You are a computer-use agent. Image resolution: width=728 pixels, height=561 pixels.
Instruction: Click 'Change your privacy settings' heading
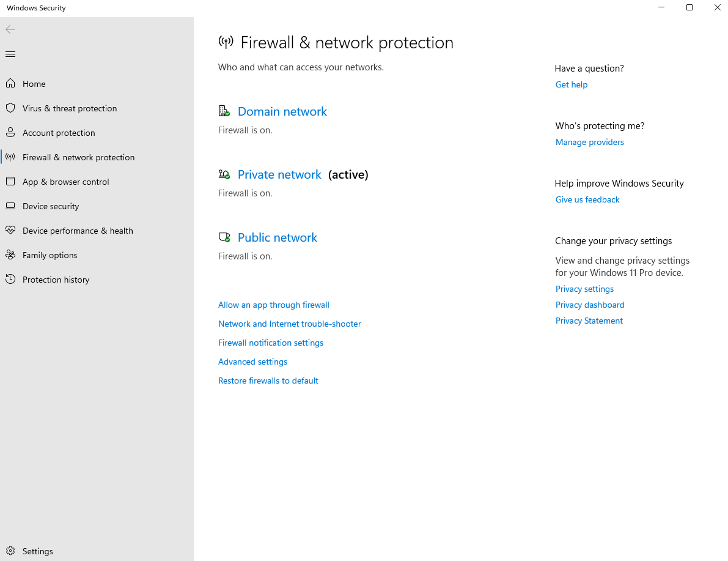click(613, 241)
